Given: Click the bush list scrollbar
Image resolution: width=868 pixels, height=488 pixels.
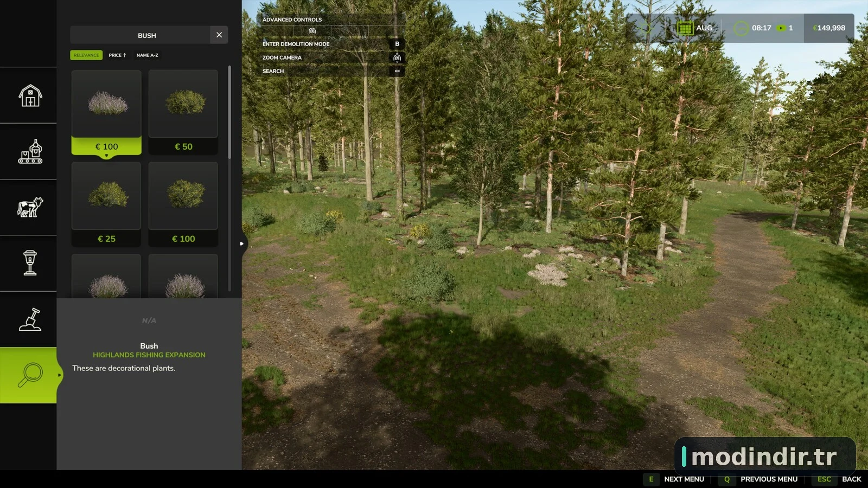Looking at the screenshot, I should 229,112.
